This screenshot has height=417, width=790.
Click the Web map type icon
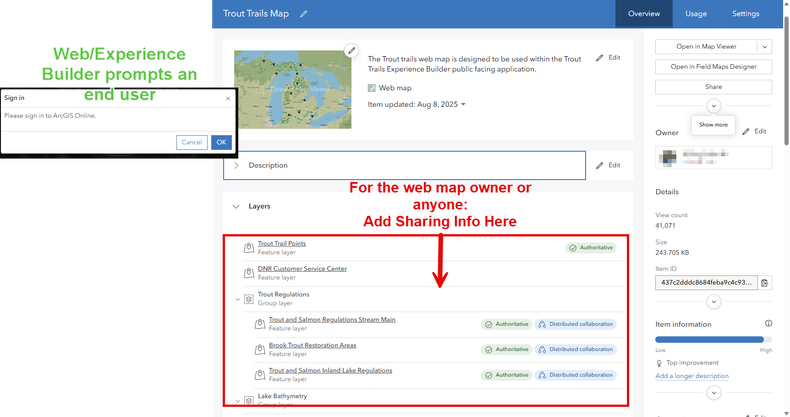tap(371, 88)
